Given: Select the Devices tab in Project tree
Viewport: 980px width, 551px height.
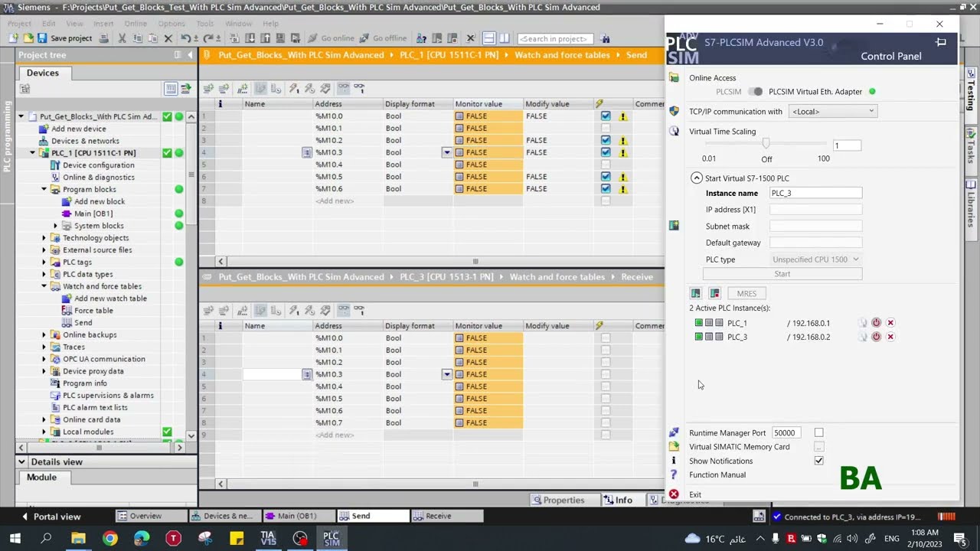Looking at the screenshot, I should (43, 73).
